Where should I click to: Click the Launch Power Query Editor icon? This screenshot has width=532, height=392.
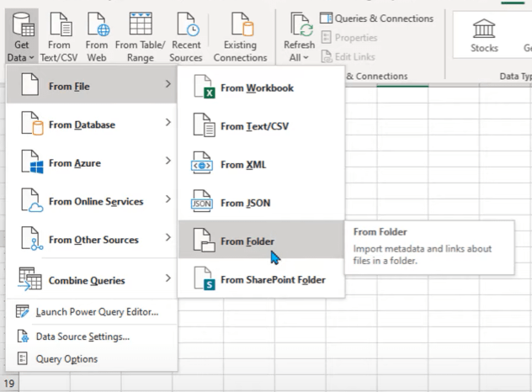(x=23, y=311)
